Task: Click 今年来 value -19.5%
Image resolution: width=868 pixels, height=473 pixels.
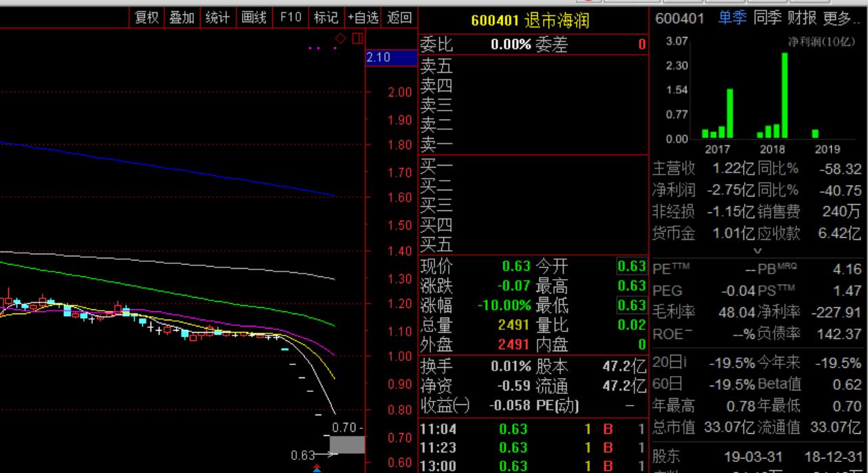Action: pyautogui.click(x=837, y=363)
